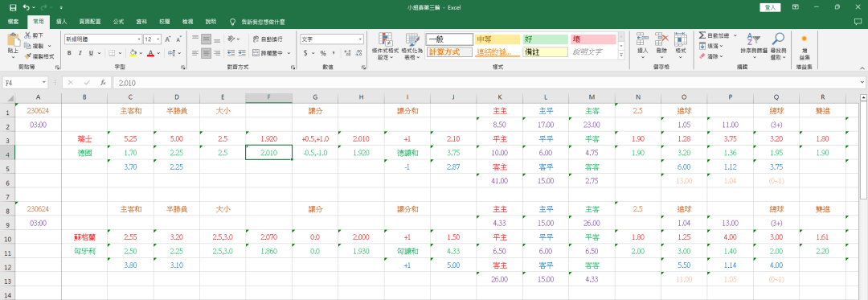Open the number format dropdown (文字)
The image size is (868, 300).
tap(360, 39)
